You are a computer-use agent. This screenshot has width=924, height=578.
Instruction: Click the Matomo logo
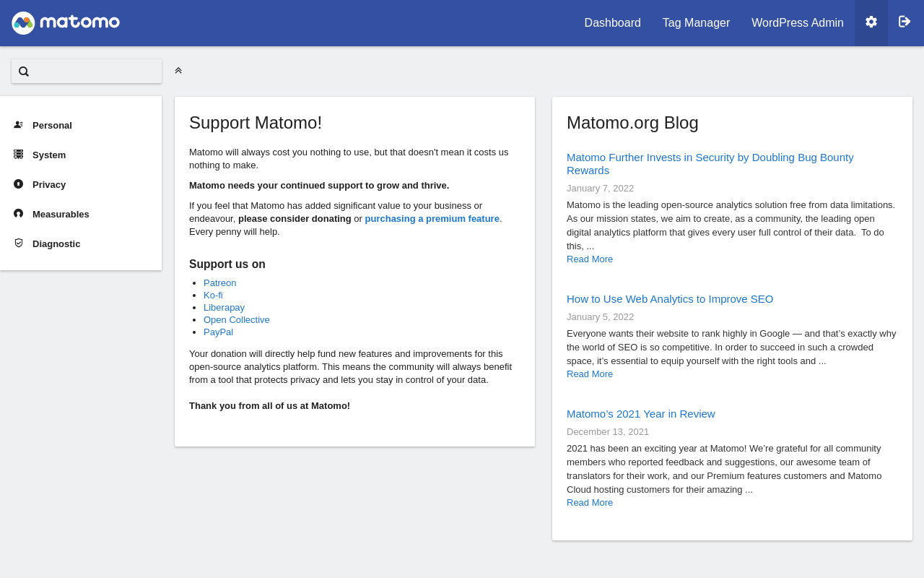coord(66,23)
